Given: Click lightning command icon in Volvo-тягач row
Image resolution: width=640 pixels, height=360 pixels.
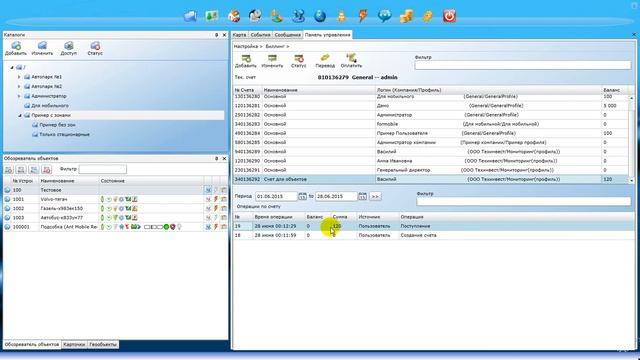Looking at the screenshot, I should coord(216,199).
